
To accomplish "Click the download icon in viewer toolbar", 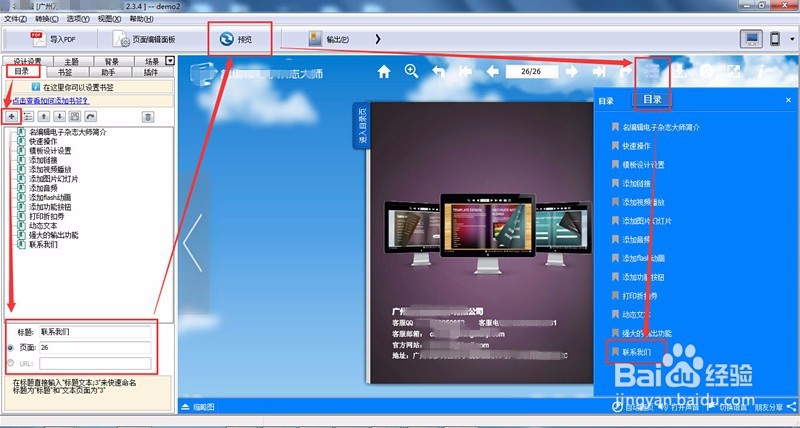I will click(x=680, y=71).
